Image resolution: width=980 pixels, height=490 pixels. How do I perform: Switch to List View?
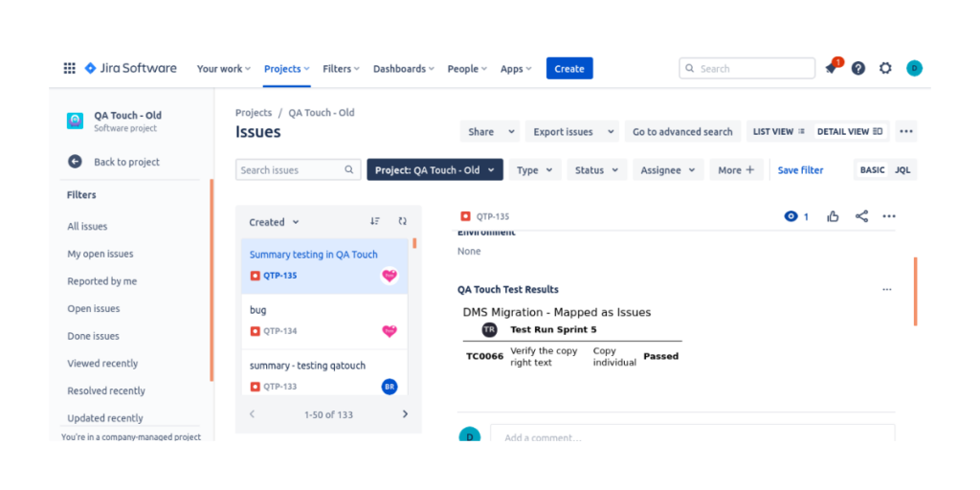coord(779,132)
